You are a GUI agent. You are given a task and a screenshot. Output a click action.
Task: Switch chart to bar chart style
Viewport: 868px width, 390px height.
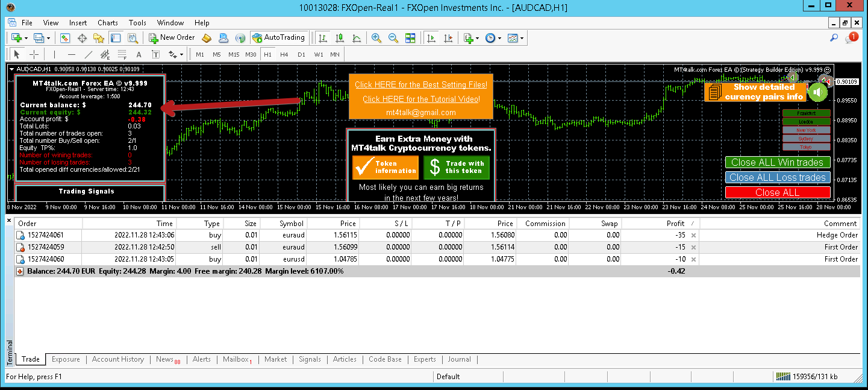pyautogui.click(x=323, y=37)
